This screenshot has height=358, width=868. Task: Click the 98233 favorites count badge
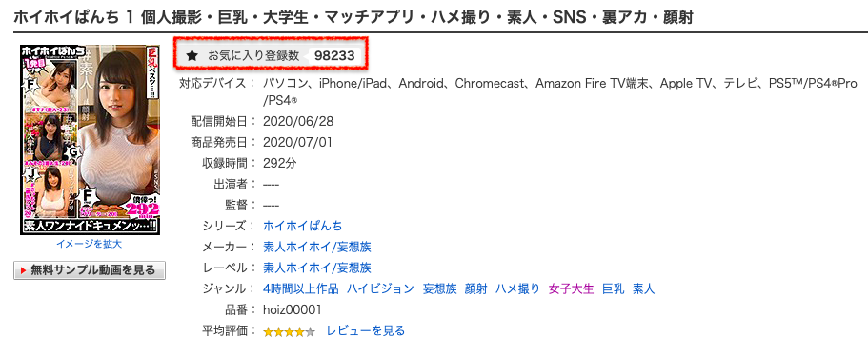coord(334,55)
